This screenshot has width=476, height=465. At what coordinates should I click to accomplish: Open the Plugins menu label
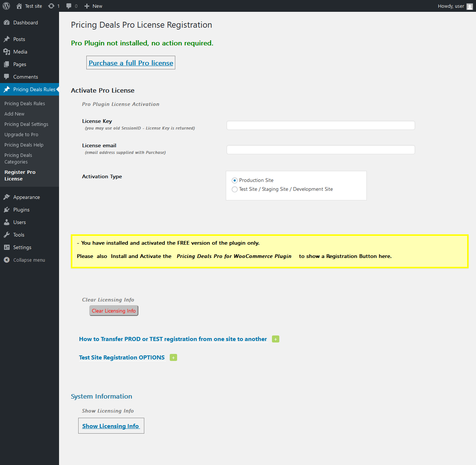coord(21,210)
